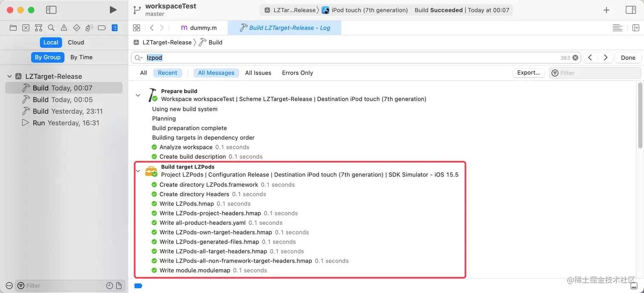Open the Debug navigator
The image size is (644, 293).
click(x=89, y=28)
